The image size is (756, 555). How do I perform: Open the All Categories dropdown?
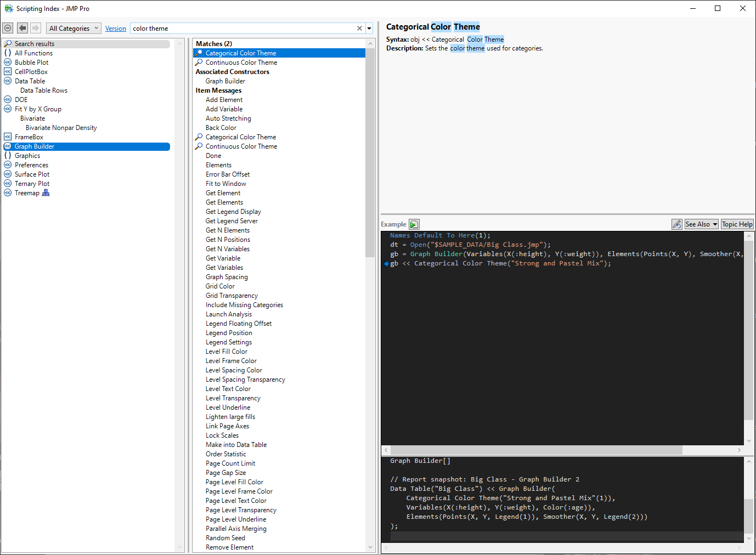pos(74,29)
